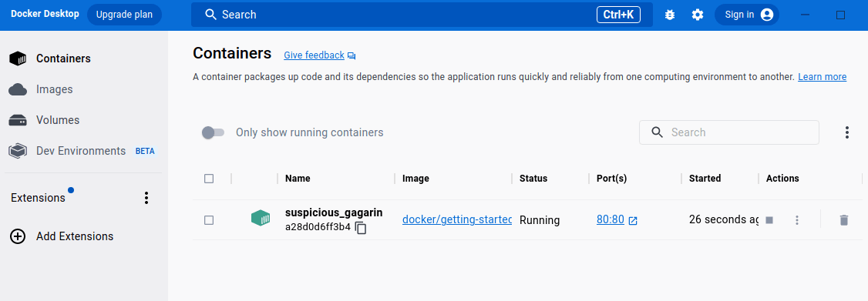Check the select-all containers checkbox
Screen dimensions: 868x301
point(209,178)
